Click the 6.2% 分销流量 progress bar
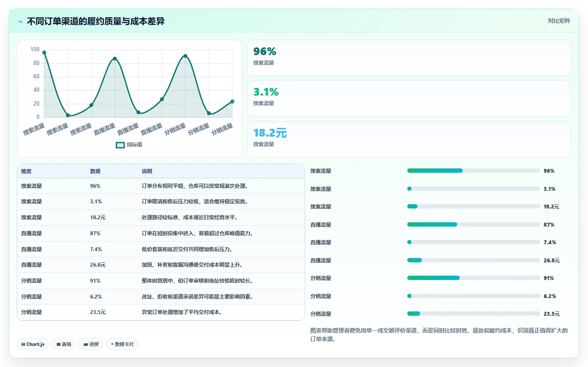Screen dimensions: 588x367 [x=473, y=296]
